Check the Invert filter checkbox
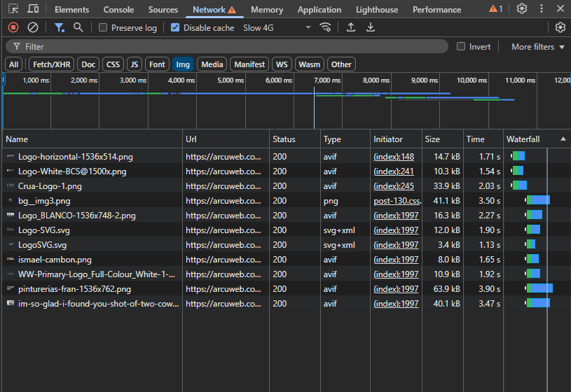 pyautogui.click(x=461, y=46)
